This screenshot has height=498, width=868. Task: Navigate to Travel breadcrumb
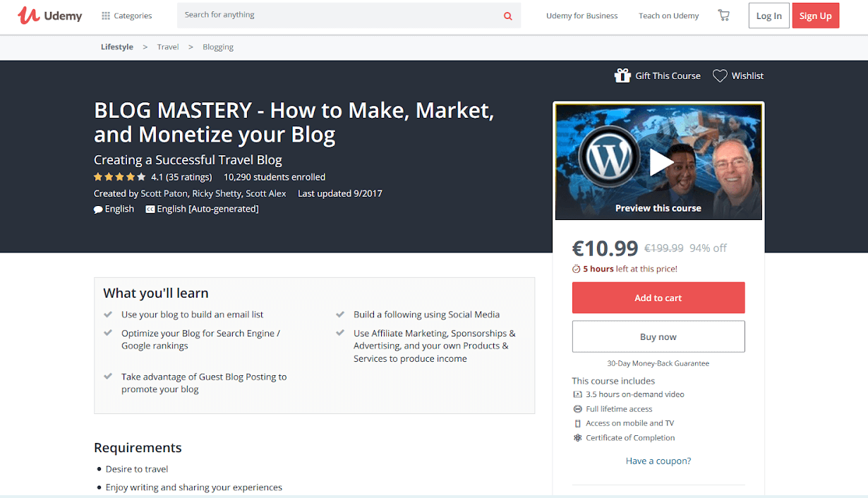tap(168, 47)
